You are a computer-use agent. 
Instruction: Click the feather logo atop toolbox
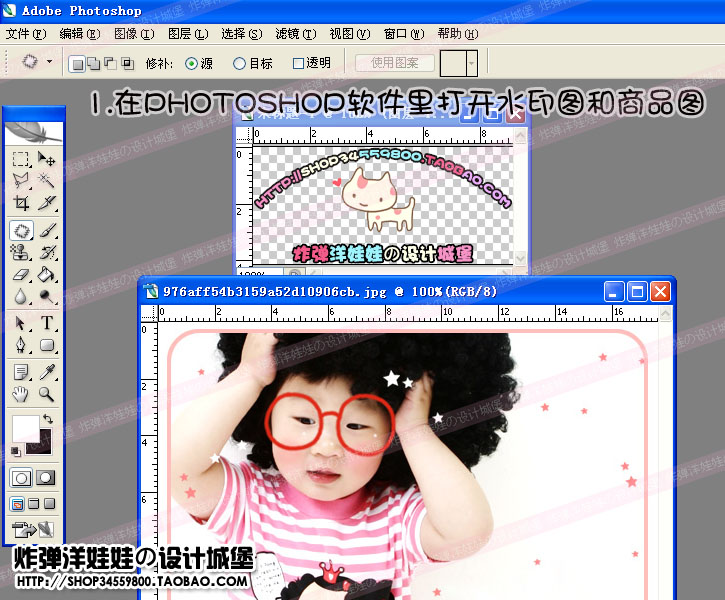(x=33, y=132)
